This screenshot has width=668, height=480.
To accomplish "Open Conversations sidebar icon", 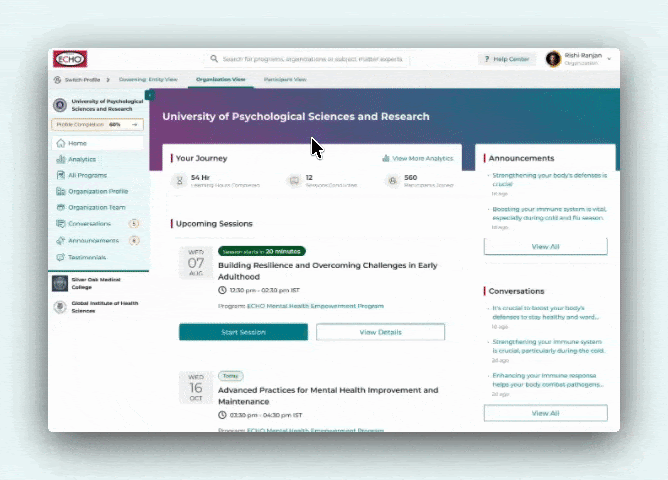I will click(x=60, y=224).
